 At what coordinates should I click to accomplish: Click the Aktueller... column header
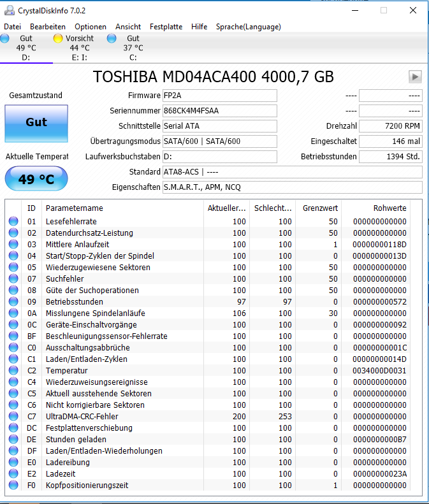[x=227, y=208]
